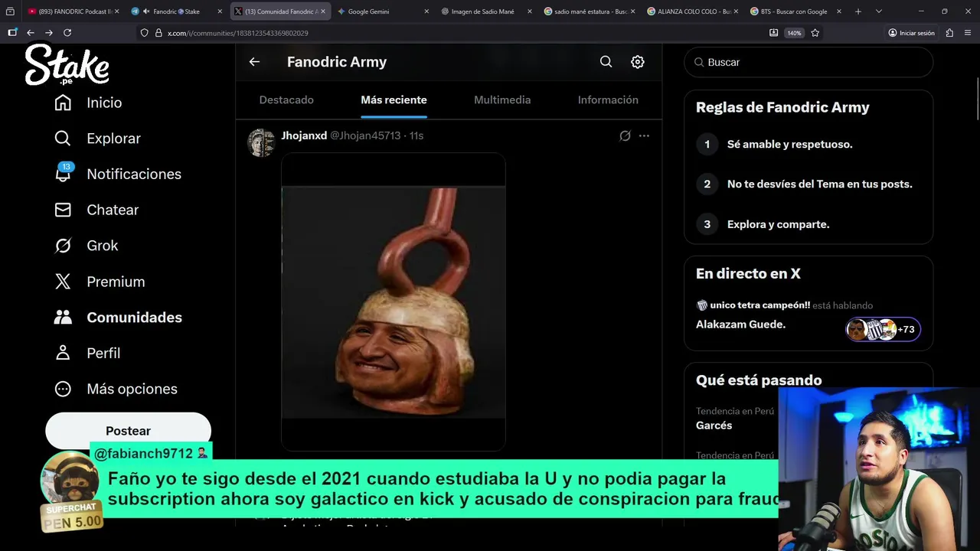Click the +73 listeners avatar group
The height and width of the screenshot is (551, 980).
pos(883,330)
